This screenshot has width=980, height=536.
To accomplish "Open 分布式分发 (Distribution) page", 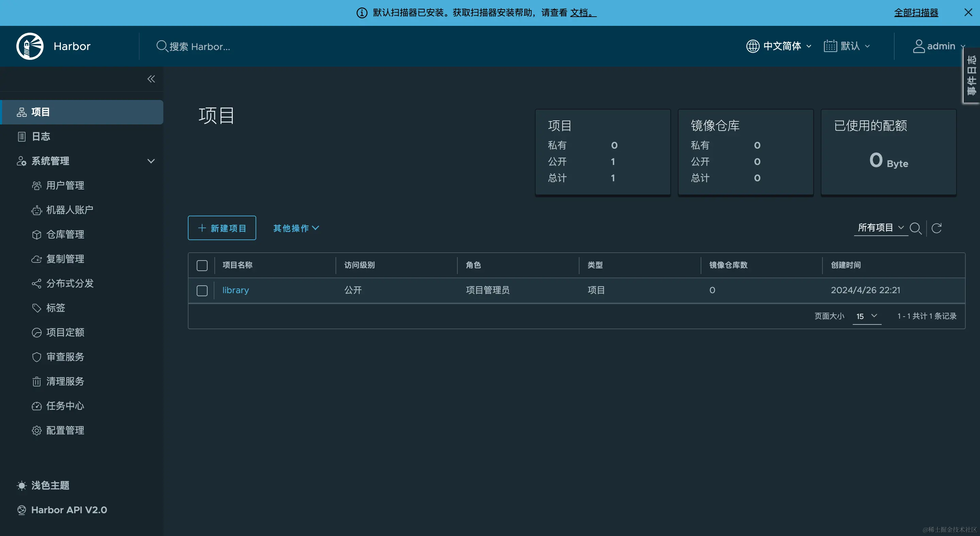I will 70,283.
